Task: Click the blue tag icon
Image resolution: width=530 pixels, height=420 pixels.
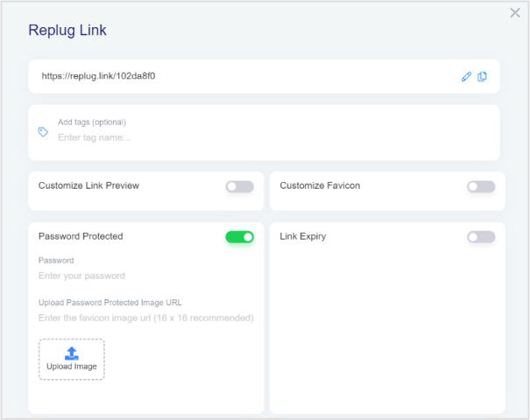Action: pyautogui.click(x=43, y=132)
